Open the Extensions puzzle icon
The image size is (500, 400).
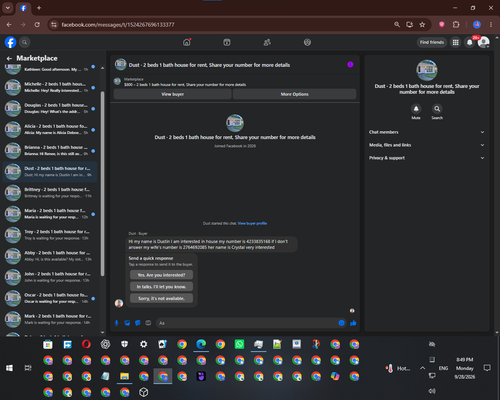pos(456,25)
